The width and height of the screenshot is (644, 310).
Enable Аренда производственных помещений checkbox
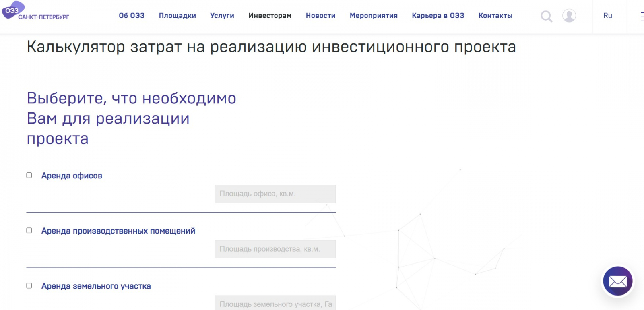[29, 230]
